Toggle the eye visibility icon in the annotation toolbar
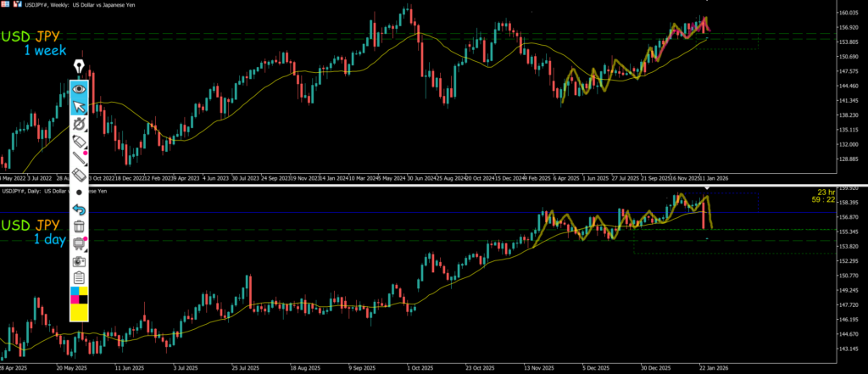The height and width of the screenshot is (374, 868). click(79, 88)
